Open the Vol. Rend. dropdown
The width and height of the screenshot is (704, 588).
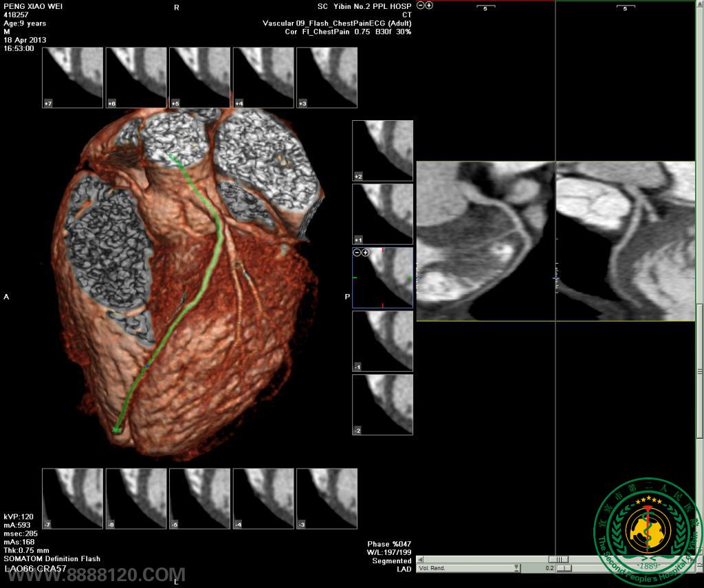[517, 568]
